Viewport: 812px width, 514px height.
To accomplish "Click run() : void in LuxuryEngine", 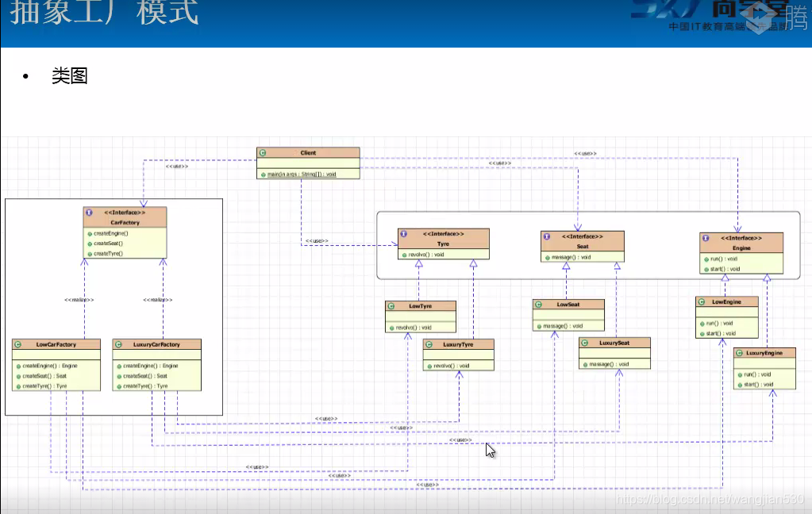I will (757, 374).
